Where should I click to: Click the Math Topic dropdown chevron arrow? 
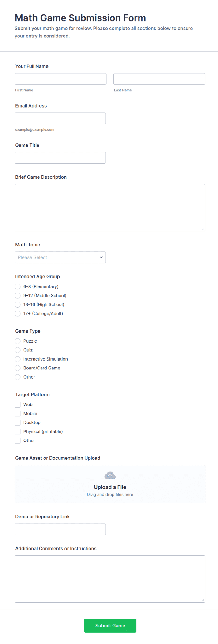[101, 257]
